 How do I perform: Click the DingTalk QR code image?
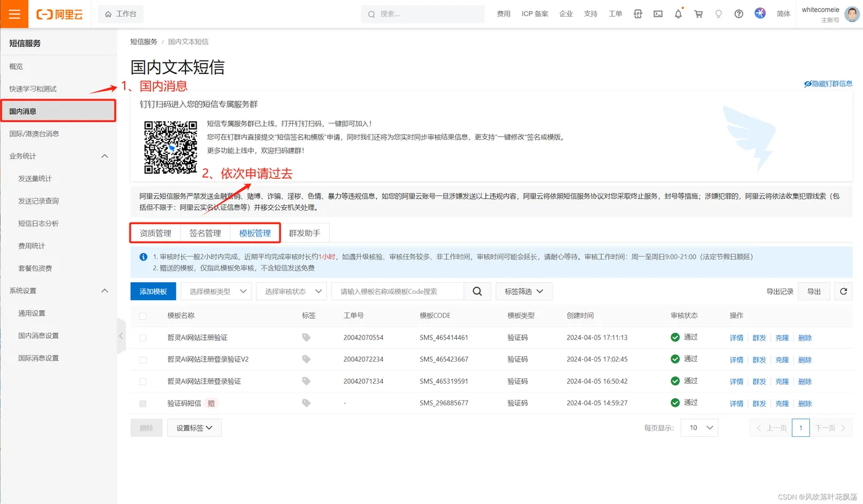[171, 147]
